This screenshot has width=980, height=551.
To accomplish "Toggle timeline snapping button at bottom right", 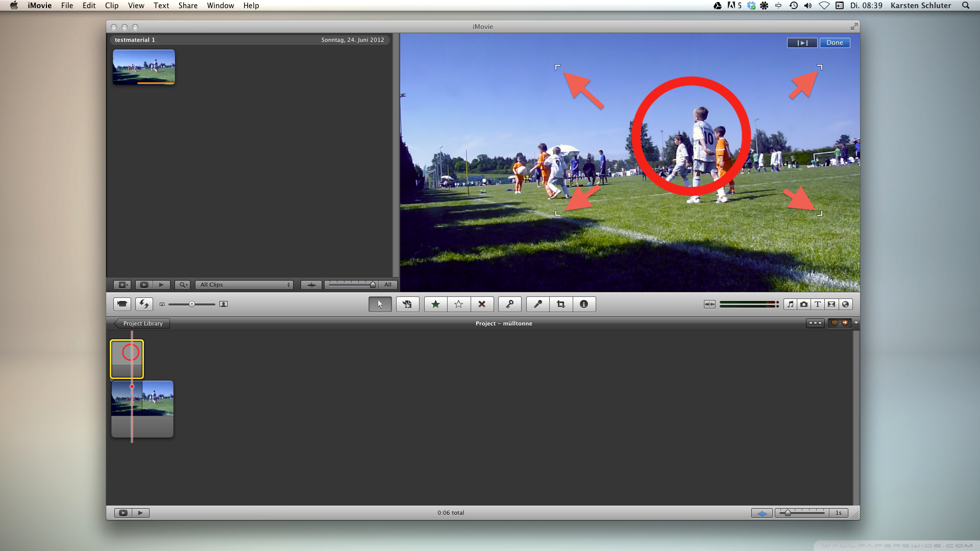I will pos(762,513).
